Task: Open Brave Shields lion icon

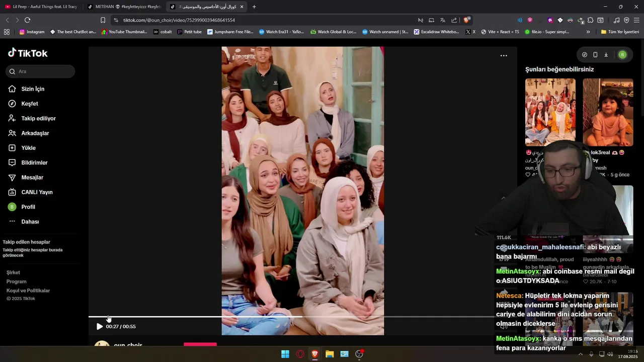Action: (466, 20)
